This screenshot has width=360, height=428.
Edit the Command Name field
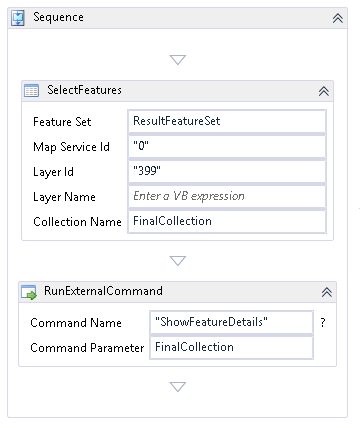click(232, 322)
